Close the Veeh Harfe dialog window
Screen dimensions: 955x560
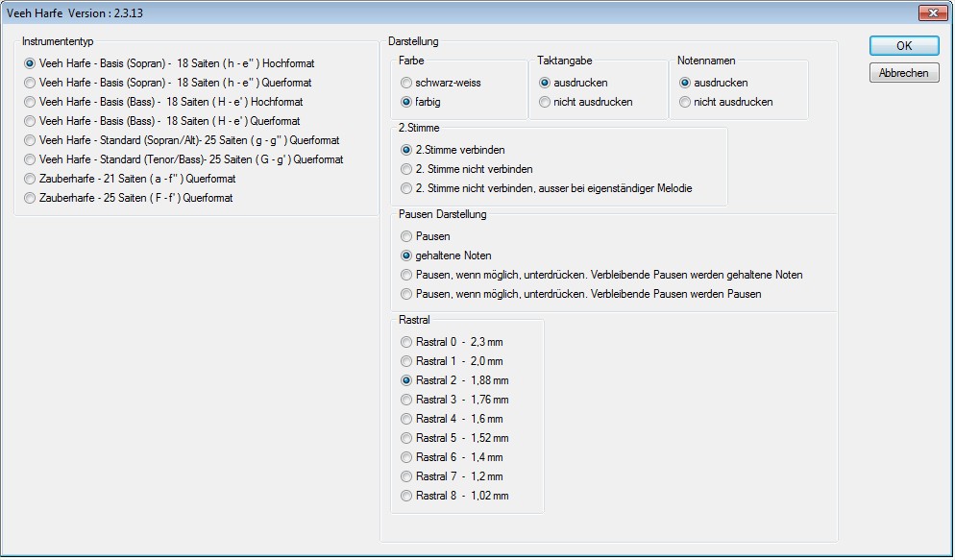932,13
